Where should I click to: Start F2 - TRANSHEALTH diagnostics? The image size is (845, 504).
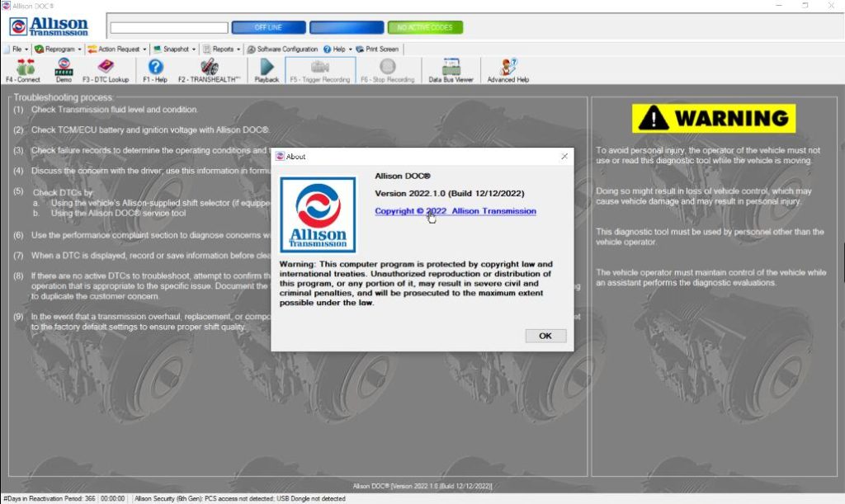(209, 71)
